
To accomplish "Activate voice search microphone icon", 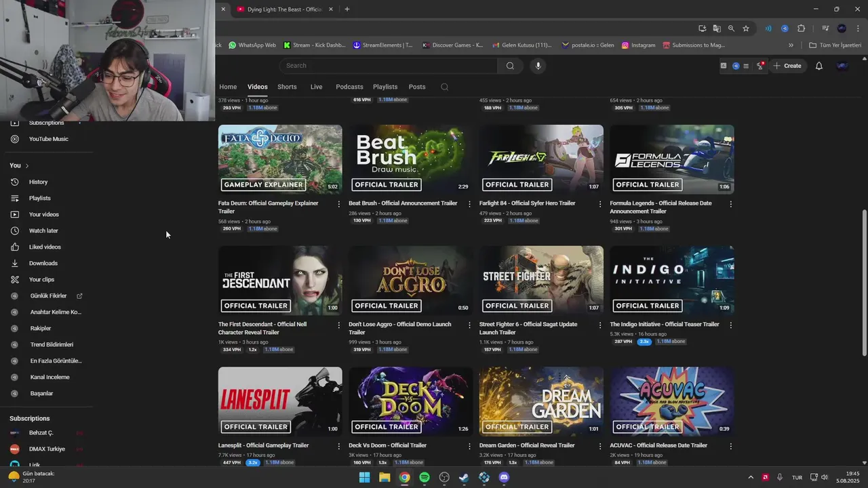I will pos(538,66).
